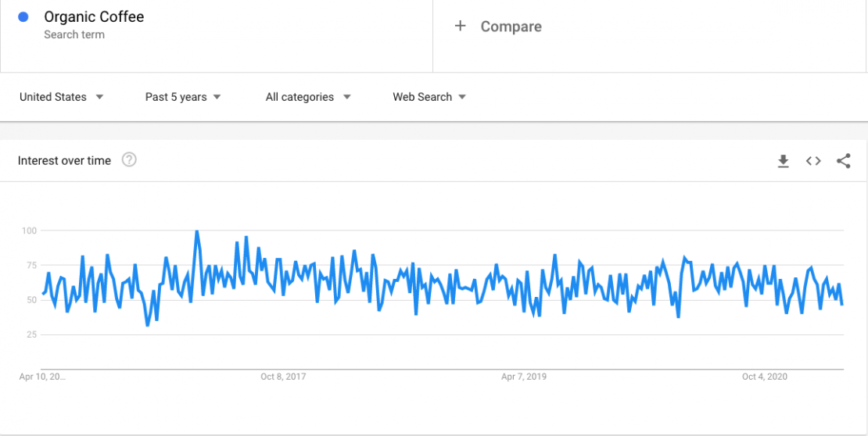868x436 pixels.
Task: Open the United States region dropdown
Action: tap(62, 97)
